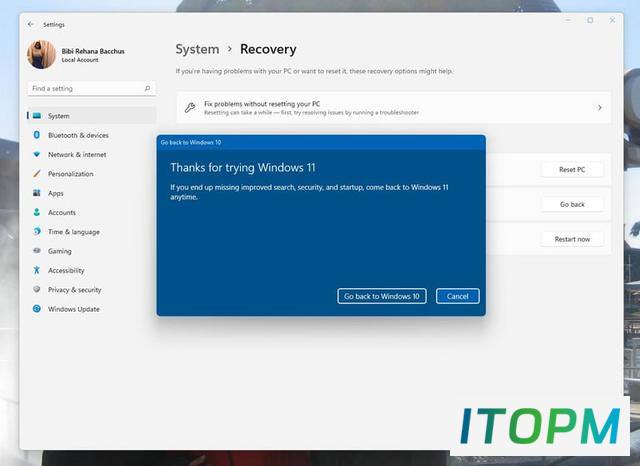The height and width of the screenshot is (466, 640).
Task: Click the Bluetooth icon in sidebar
Action: (37, 135)
